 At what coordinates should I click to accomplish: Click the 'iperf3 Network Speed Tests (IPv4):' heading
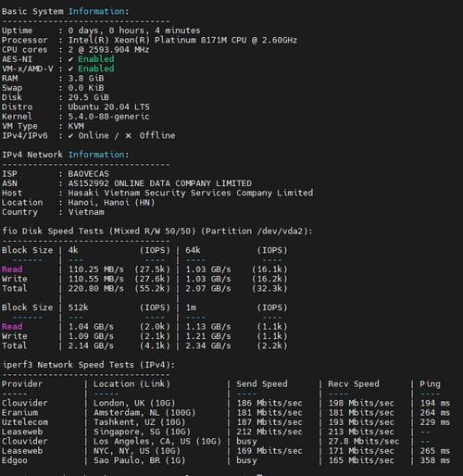(89, 365)
